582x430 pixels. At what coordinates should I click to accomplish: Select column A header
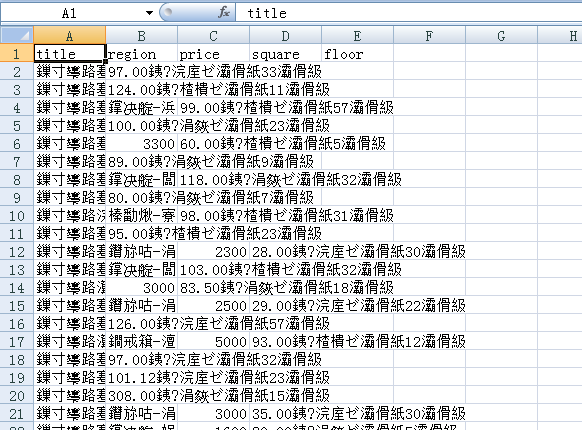pos(69,36)
